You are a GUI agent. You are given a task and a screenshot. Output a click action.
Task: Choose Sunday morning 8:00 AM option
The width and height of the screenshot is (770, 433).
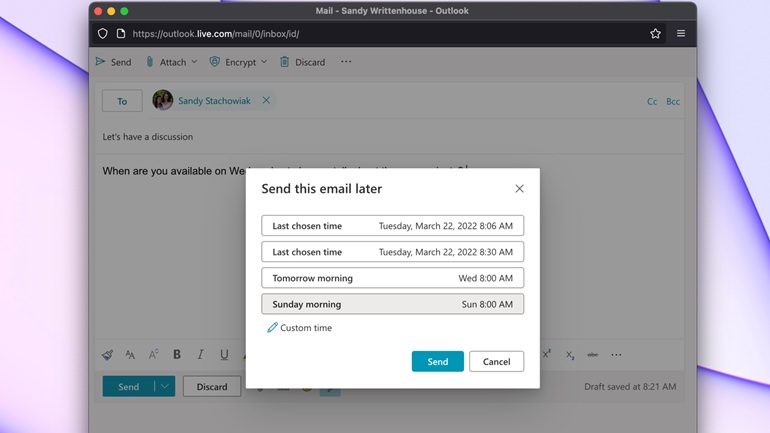[392, 304]
